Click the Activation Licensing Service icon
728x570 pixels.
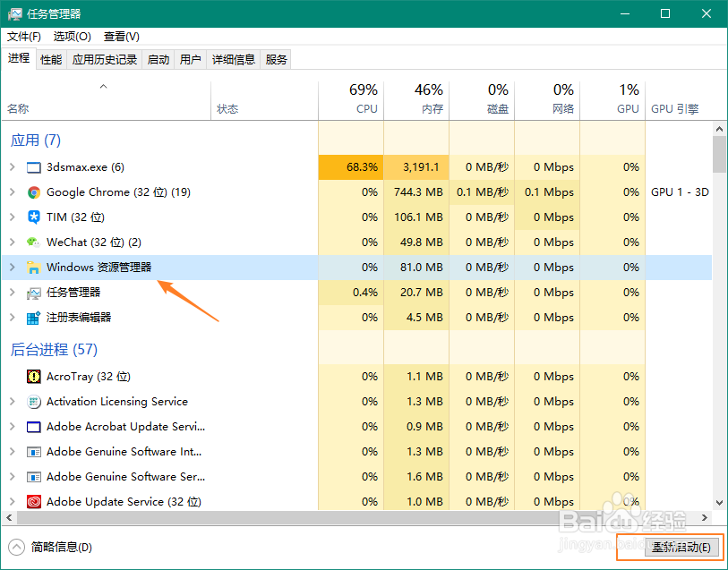(x=33, y=402)
